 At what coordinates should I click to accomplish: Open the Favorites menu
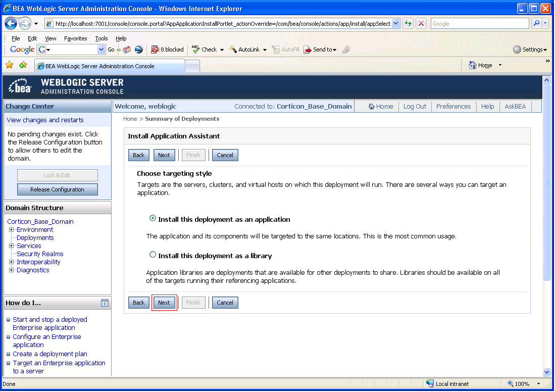(75, 38)
